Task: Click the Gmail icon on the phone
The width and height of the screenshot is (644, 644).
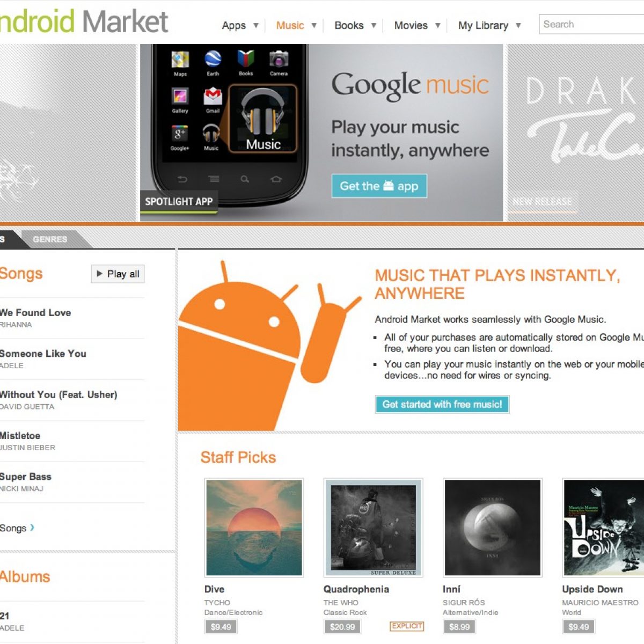Action: (x=213, y=97)
